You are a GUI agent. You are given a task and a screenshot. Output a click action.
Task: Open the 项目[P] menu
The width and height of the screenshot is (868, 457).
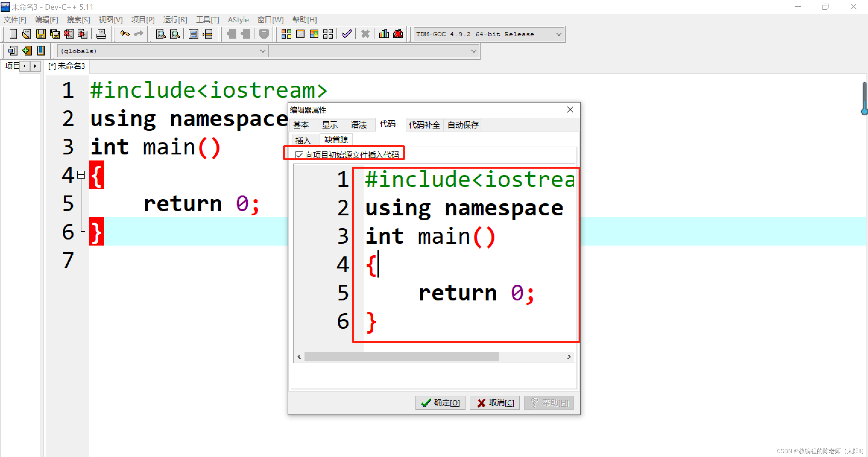[x=143, y=20]
